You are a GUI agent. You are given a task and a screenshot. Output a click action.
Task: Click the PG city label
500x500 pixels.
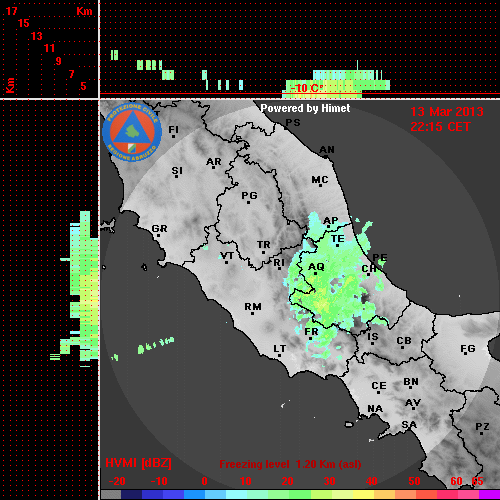click(x=249, y=195)
